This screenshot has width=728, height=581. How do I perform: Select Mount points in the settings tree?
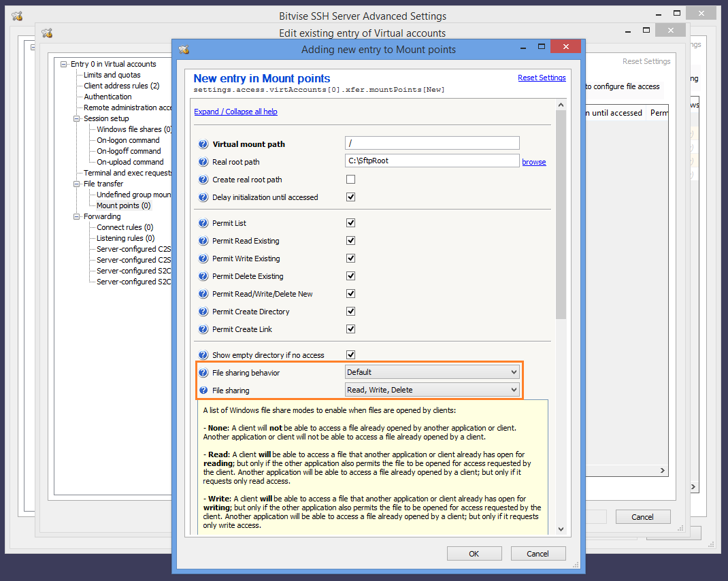123,205
